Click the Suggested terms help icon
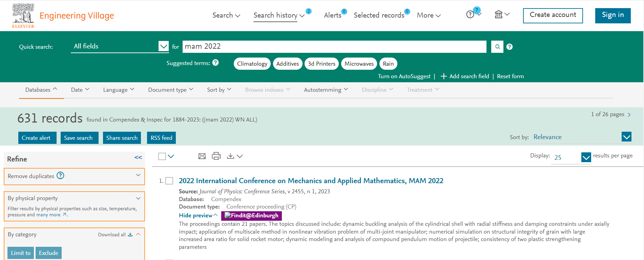Screen dimensions: 644x260 pos(215,63)
